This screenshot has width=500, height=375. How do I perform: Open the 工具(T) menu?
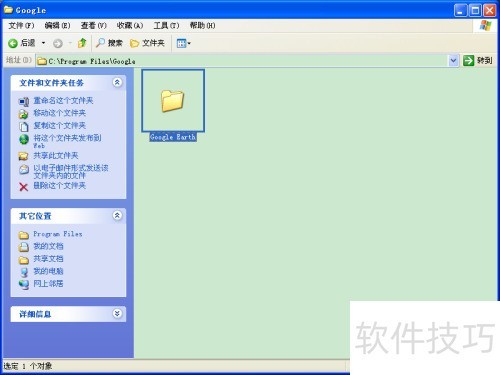pos(166,25)
